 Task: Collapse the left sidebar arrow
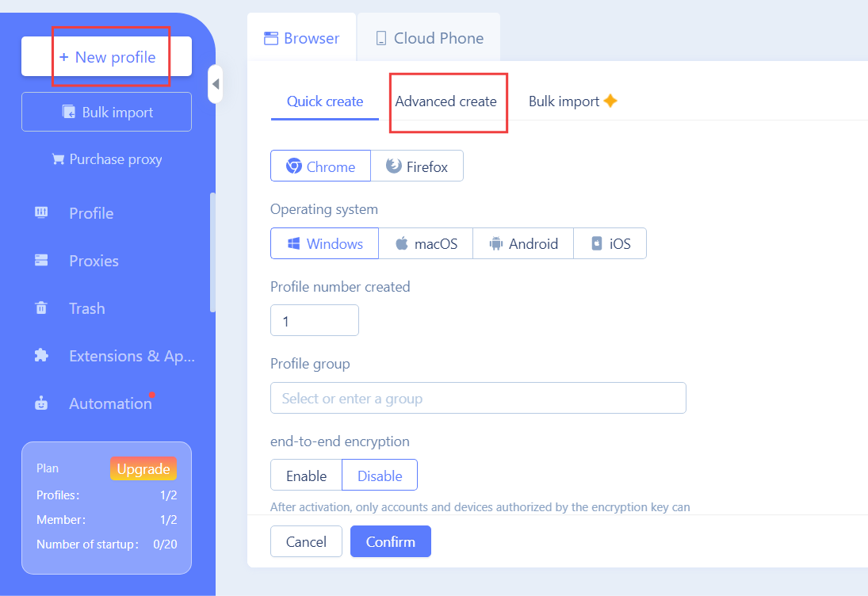coord(216,84)
